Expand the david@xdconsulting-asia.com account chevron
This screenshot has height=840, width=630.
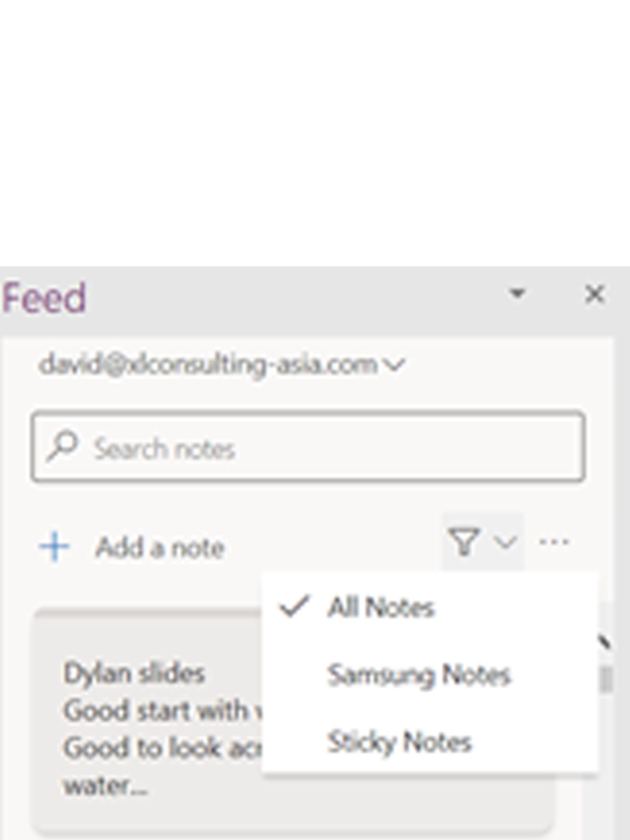(394, 365)
